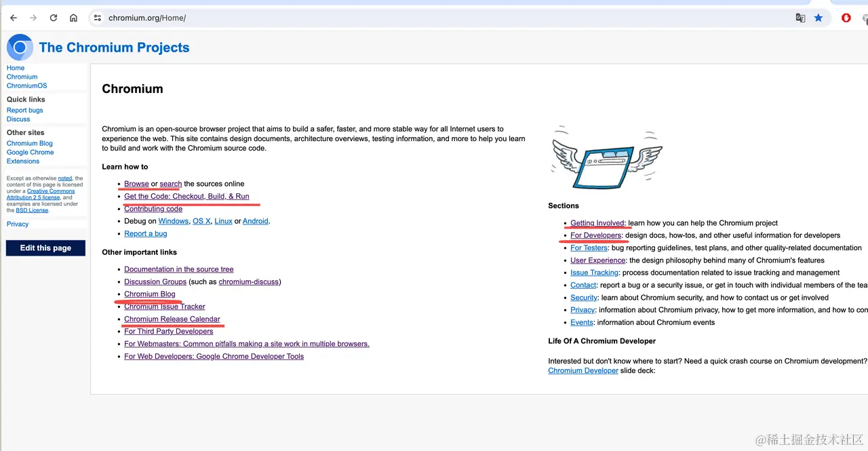
Task: Open the Browse sources link
Action: point(136,184)
